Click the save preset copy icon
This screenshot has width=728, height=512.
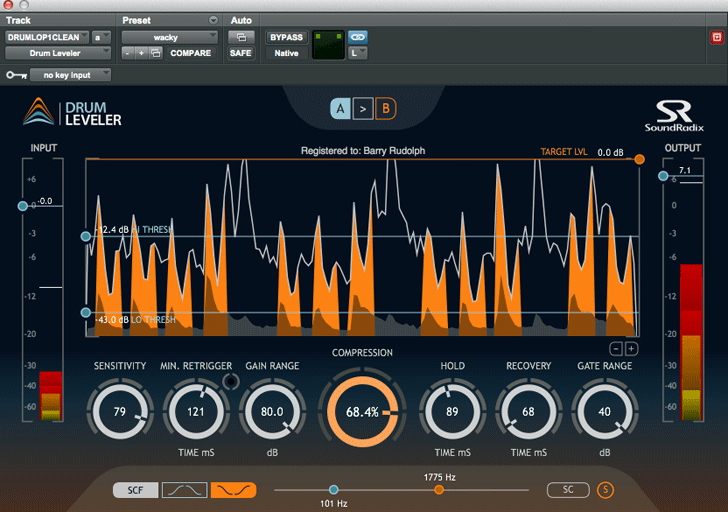click(x=156, y=53)
